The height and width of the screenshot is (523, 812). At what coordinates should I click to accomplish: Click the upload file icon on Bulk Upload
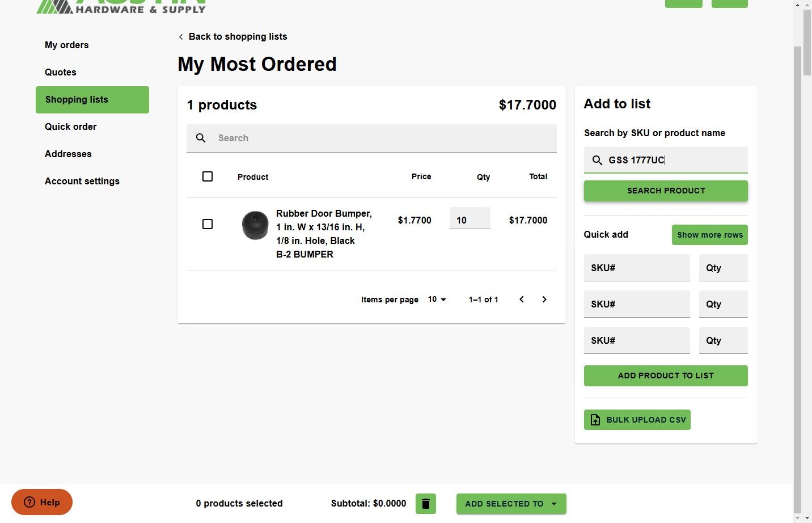coord(595,420)
